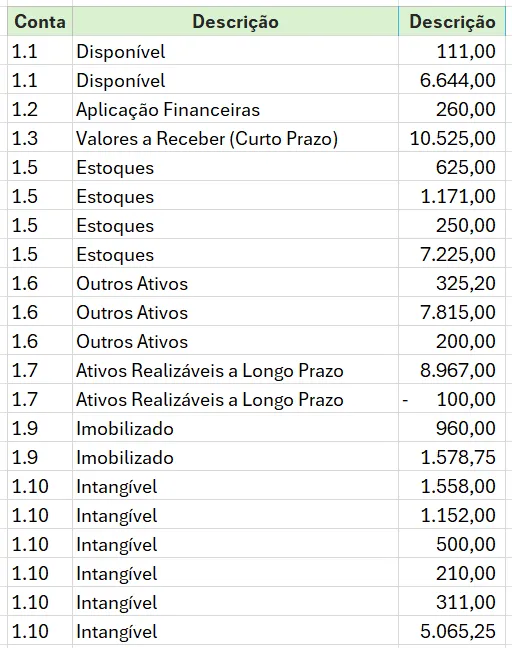
Task: Click the Valores a Receber (Curto Prazo) cell
Action: point(235,137)
